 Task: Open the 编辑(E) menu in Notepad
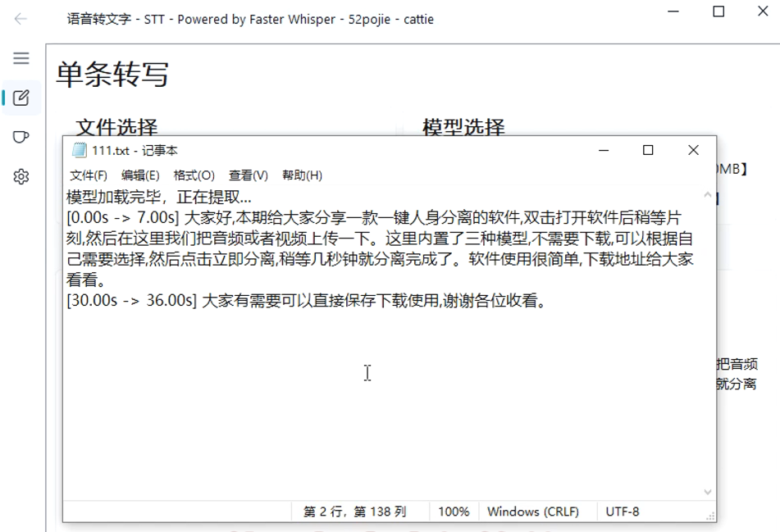[139, 175]
